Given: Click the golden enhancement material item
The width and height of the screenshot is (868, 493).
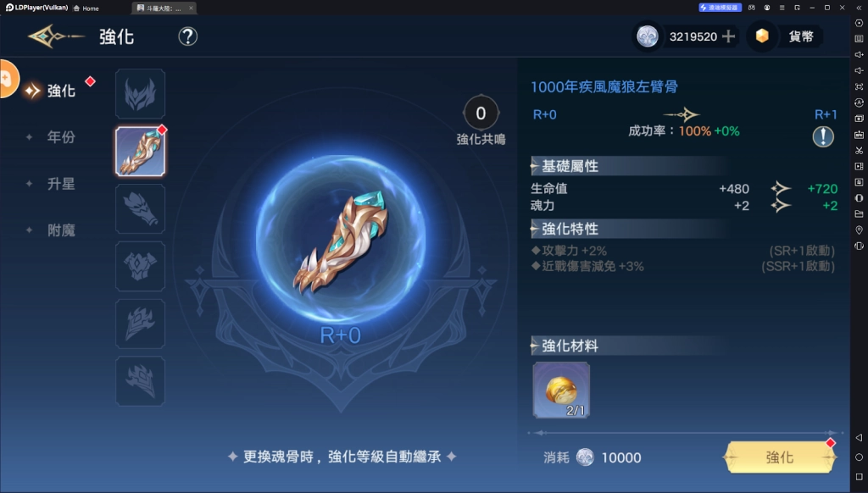Looking at the screenshot, I should [x=561, y=391].
